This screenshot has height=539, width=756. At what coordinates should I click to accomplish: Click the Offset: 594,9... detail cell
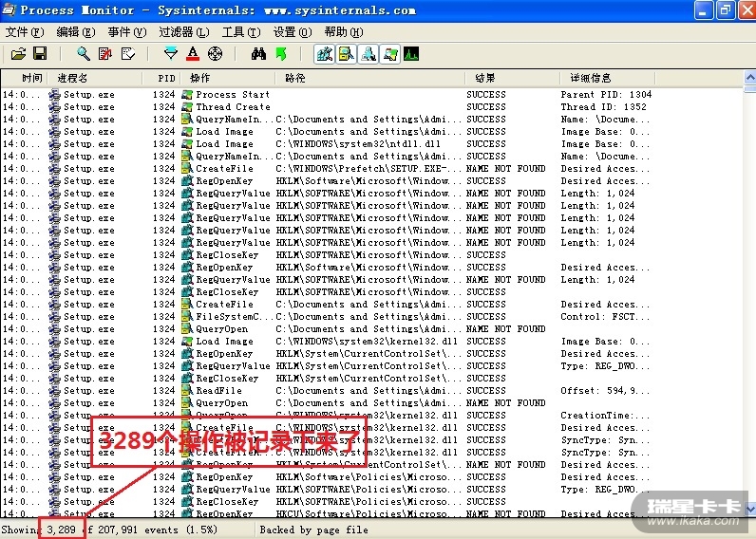(x=605, y=391)
